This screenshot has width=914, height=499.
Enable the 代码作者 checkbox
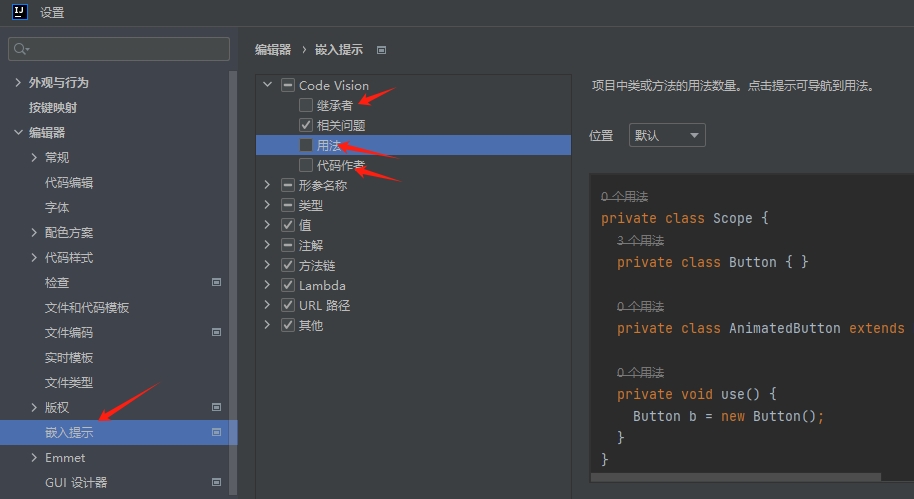coord(305,165)
